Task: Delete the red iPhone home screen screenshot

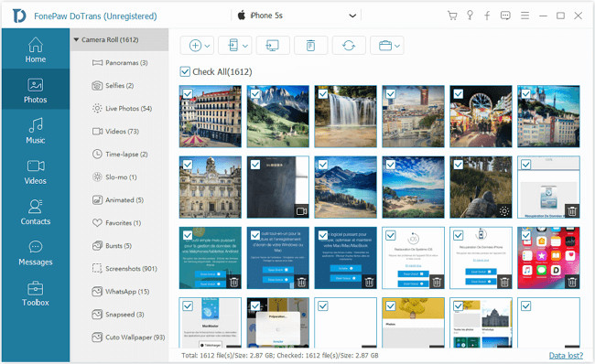Action: (x=572, y=282)
